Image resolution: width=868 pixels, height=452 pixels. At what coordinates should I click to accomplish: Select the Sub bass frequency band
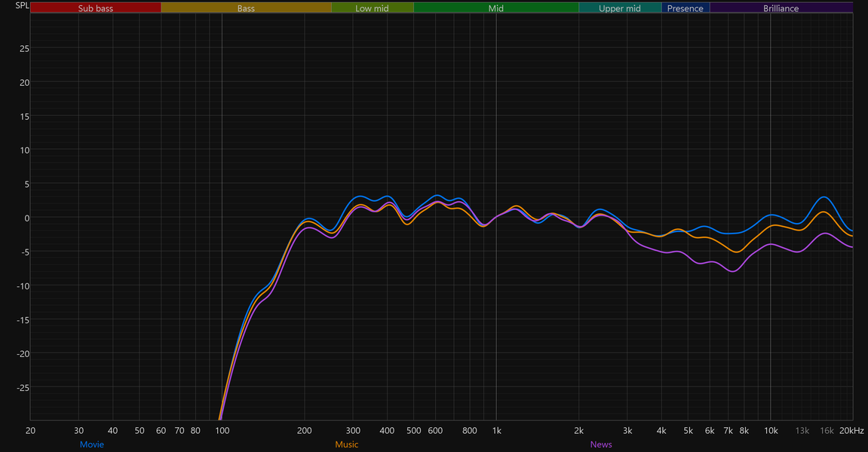[96, 8]
